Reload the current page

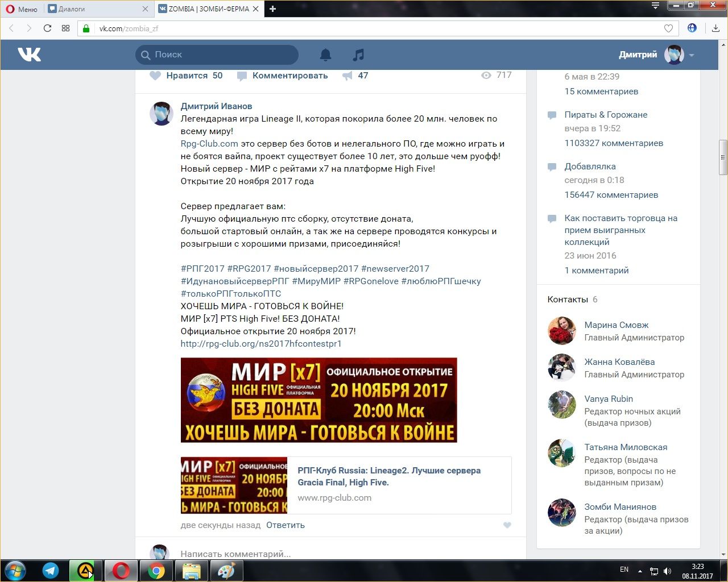pyautogui.click(x=47, y=28)
